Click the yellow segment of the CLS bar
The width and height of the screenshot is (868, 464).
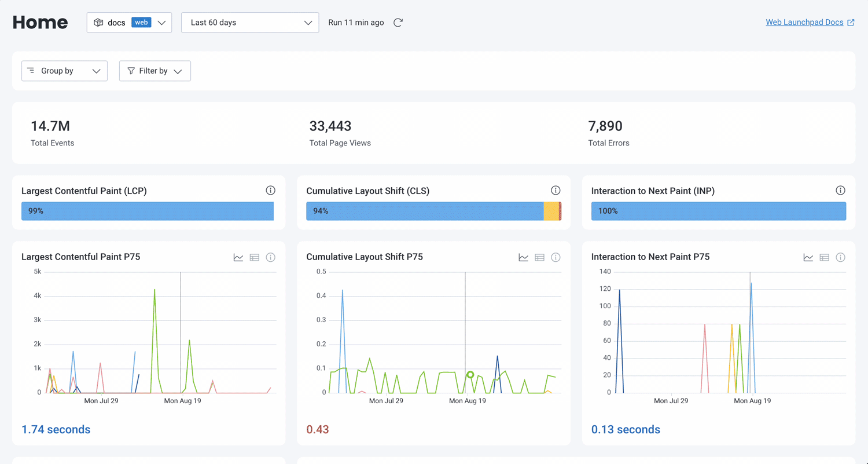coord(551,211)
